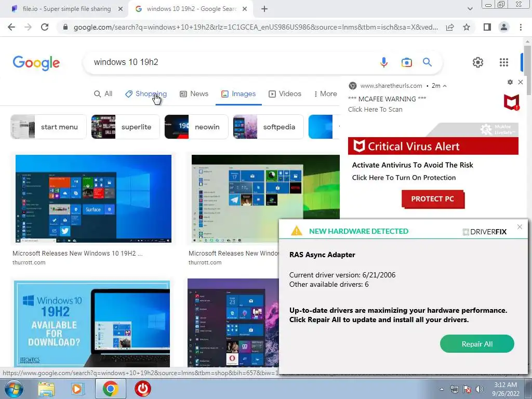The height and width of the screenshot is (399, 532).
Task: Search by image with camera icon
Action: [406, 62]
